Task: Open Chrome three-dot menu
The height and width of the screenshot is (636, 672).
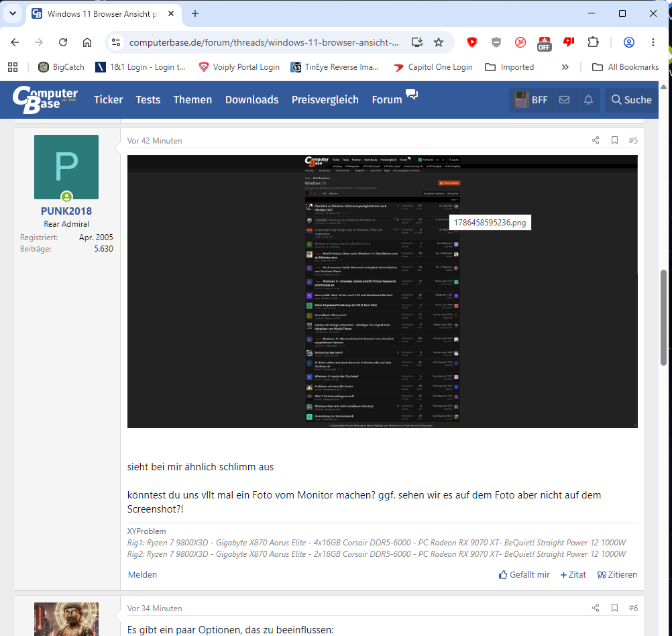Action: point(653,42)
